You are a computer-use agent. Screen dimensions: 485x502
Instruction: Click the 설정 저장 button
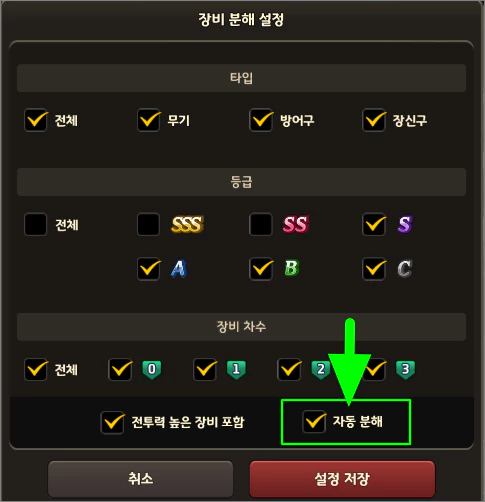point(342,479)
